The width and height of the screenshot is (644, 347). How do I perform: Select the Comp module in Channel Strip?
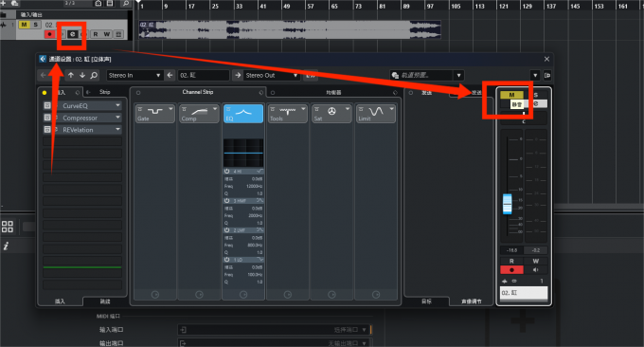pyautogui.click(x=199, y=114)
